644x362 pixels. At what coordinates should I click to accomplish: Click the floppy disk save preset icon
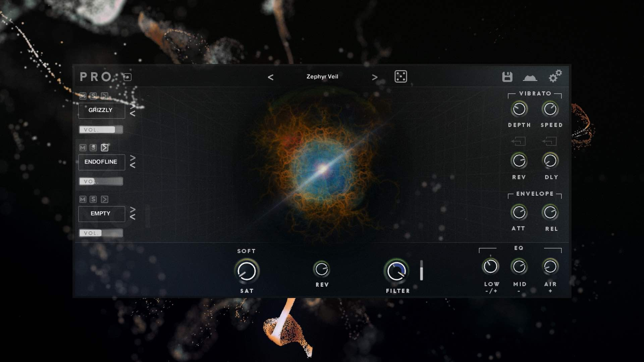pos(507,77)
